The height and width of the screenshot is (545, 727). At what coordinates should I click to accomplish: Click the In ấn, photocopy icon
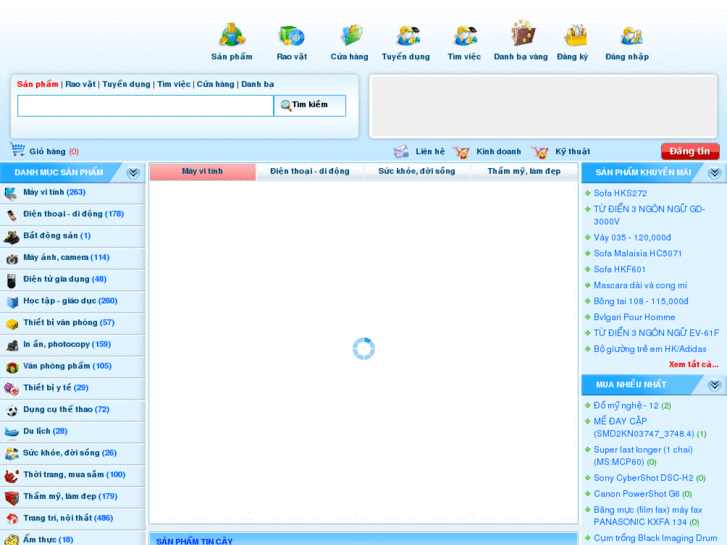point(12,345)
